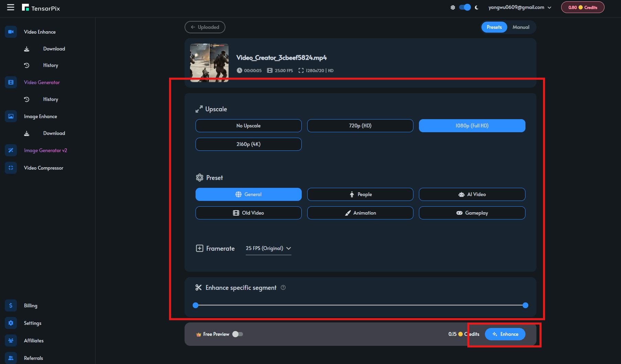The width and height of the screenshot is (621, 364).
Task: Switch to the Manual tab
Action: (x=521, y=27)
